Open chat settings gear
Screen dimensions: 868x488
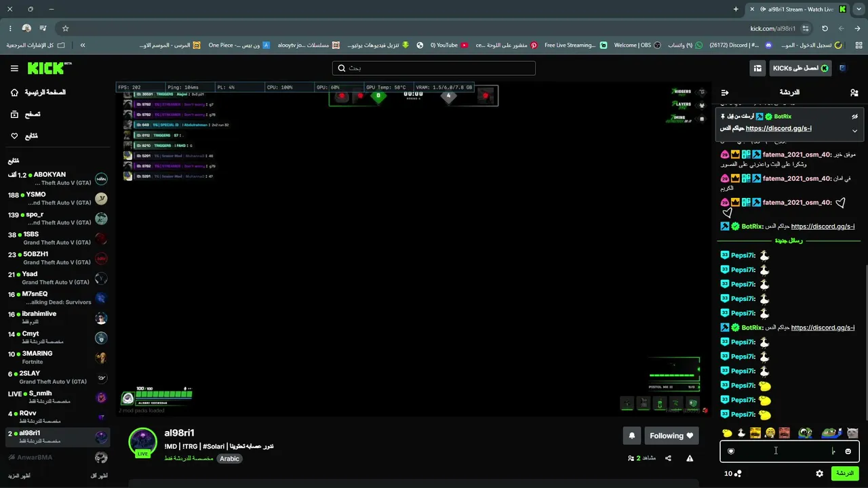819,473
